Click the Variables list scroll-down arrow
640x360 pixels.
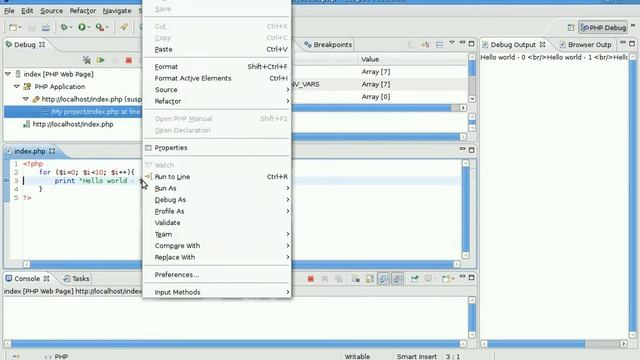pyautogui.click(x=472, y=99)
